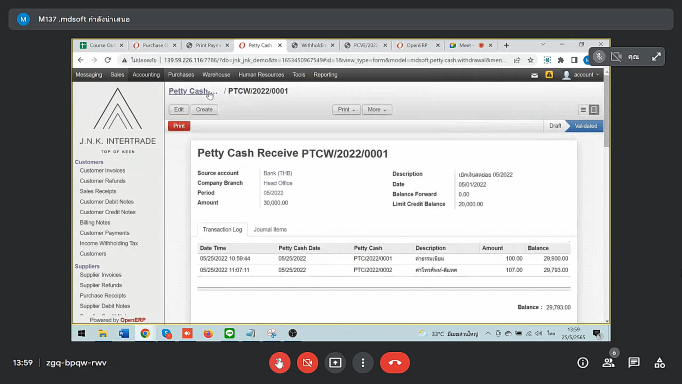Close the Petty Cash browser tab

[280, 45]
